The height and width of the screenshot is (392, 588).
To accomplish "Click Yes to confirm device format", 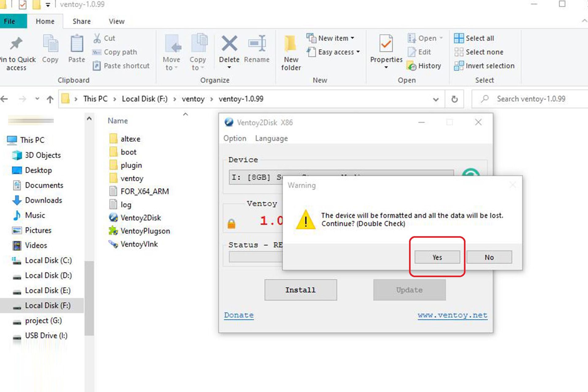I will (437, 257).
